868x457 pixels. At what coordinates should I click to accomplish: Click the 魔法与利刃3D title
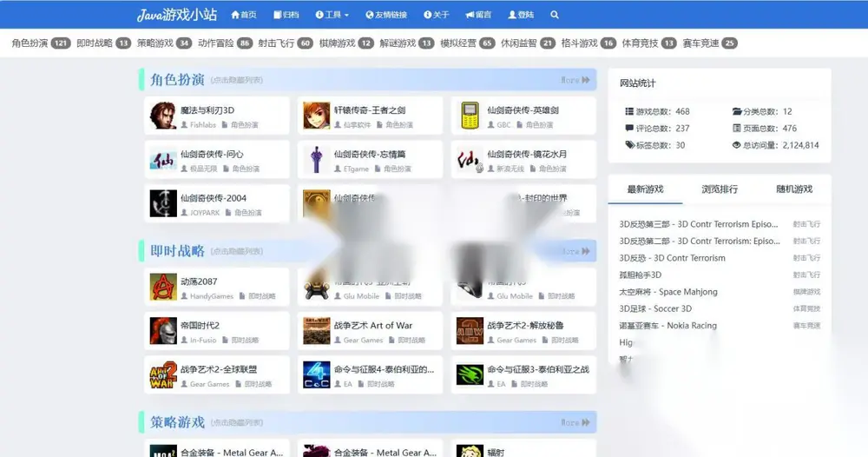tap(207, 110)
